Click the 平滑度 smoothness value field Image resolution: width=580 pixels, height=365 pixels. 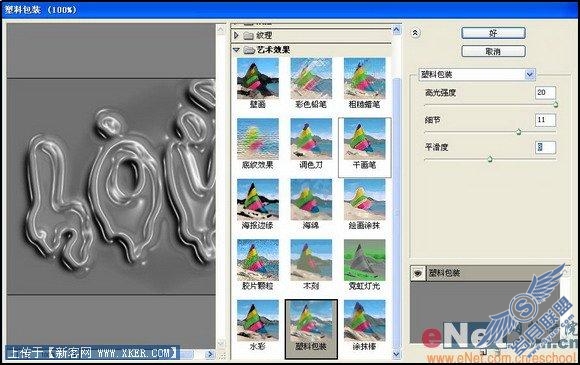point(545,147)
